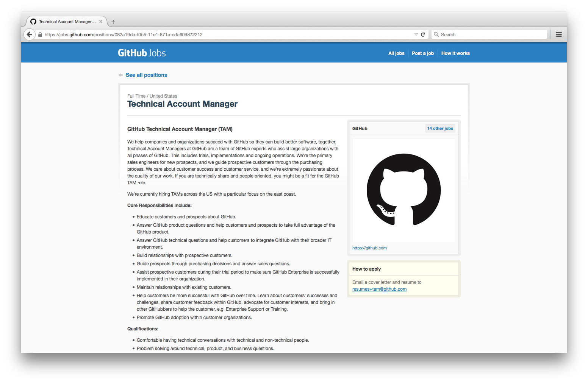588x383 pixels.
Task: Open the All jobs navigation link
Action: tap(396, 53)
